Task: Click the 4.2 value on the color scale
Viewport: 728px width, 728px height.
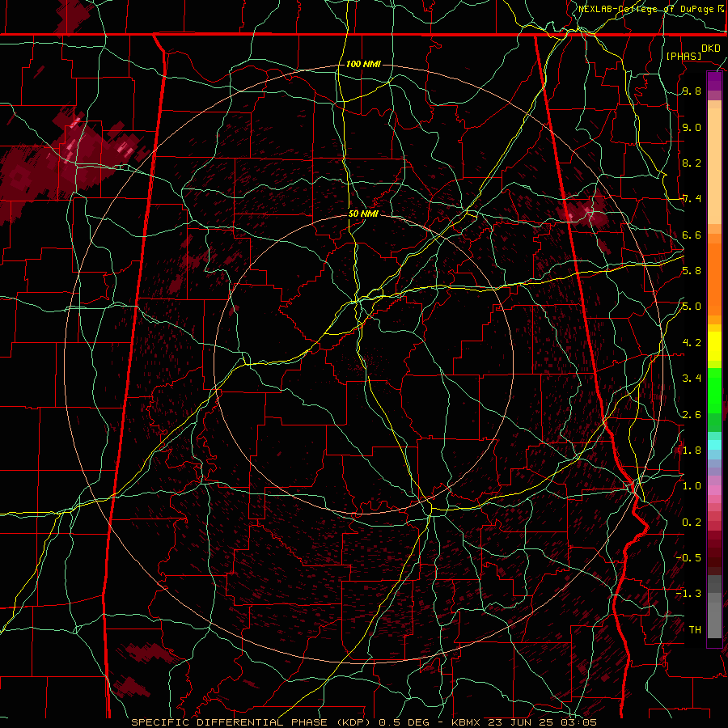Action: pos(691,343)
